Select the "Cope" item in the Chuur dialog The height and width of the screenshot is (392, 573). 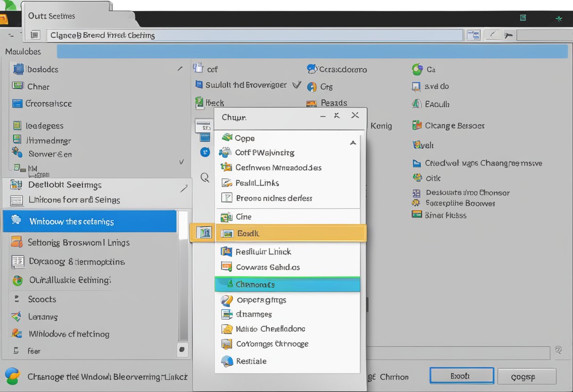pyautogui.click(x=245, y=138)
